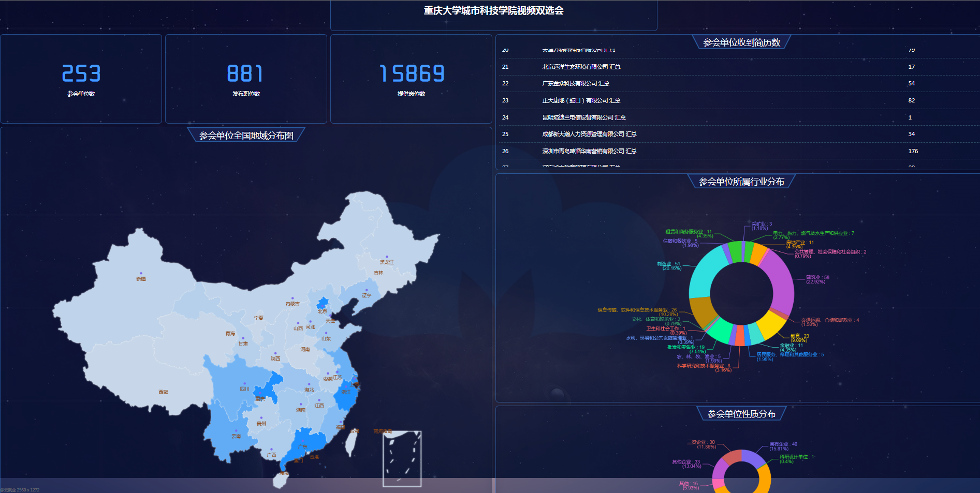Select Taiwan island on the map
The height and width of the screenshot is (493, 980).
[351, 442]
